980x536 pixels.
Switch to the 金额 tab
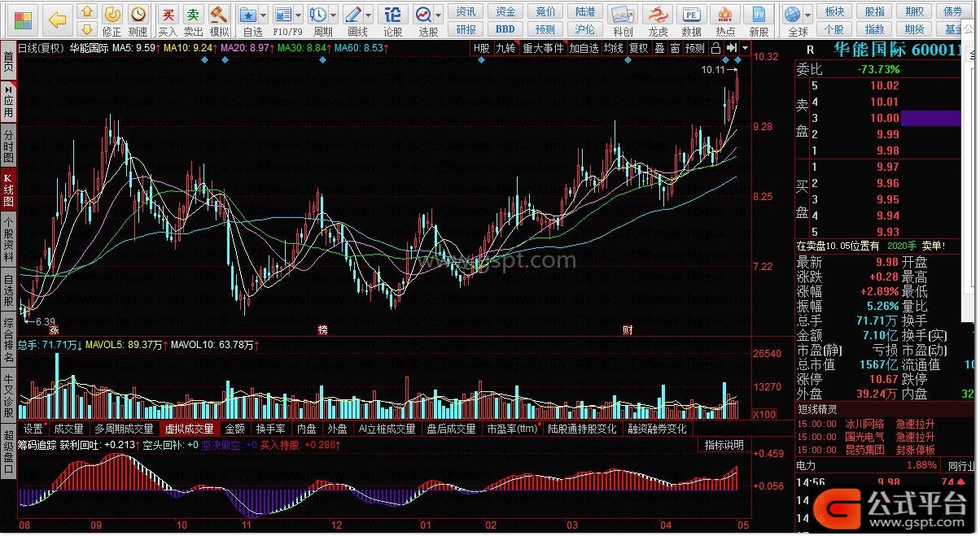click(234, 429)
